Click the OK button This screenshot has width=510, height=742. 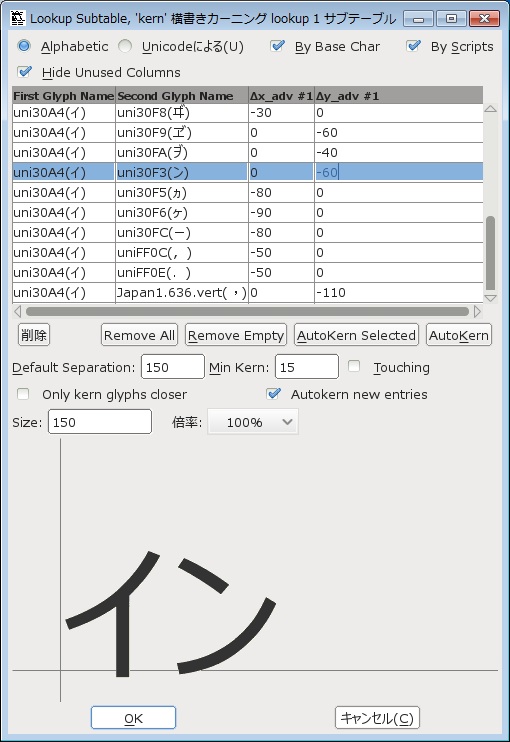coord(133,718)
